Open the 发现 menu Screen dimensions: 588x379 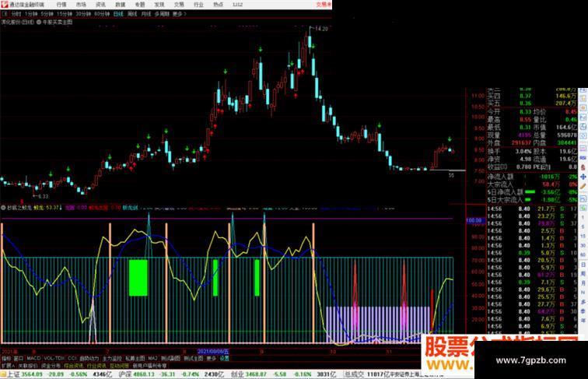click(x=159, y=5)
